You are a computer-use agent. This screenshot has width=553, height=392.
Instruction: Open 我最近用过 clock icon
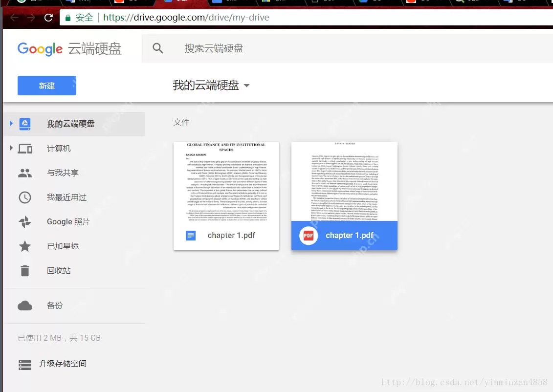click(x=25, y=197)
